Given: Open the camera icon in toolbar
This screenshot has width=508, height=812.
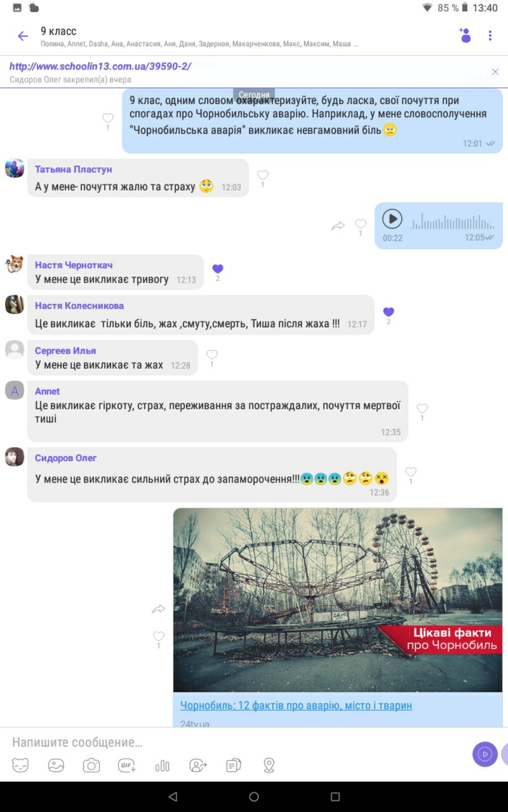Looking at the screenshot, I should (x=91, y=765).
